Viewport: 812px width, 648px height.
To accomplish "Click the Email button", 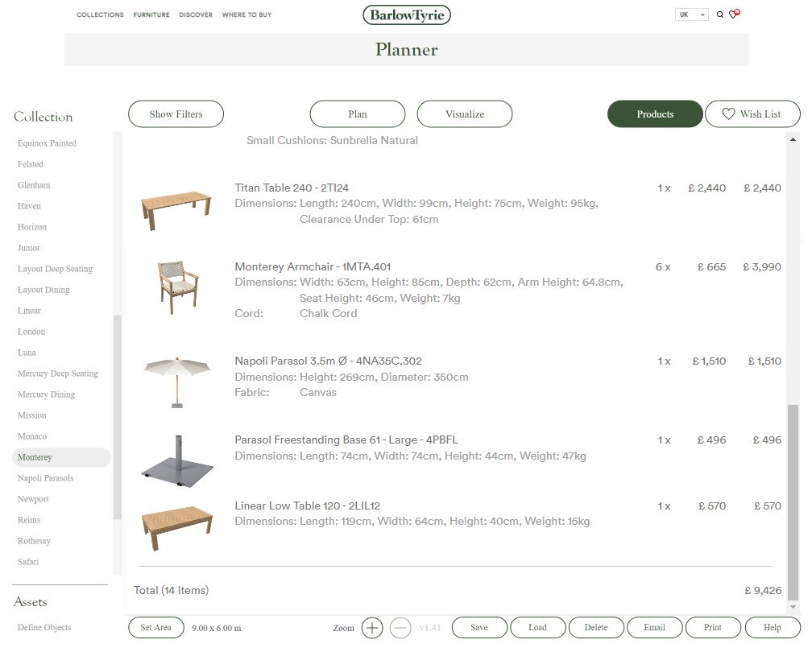I will 654,628.
